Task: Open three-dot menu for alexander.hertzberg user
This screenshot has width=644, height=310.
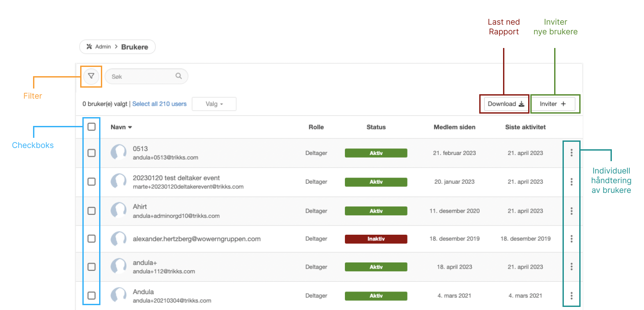Action: [x=571, y=239]
